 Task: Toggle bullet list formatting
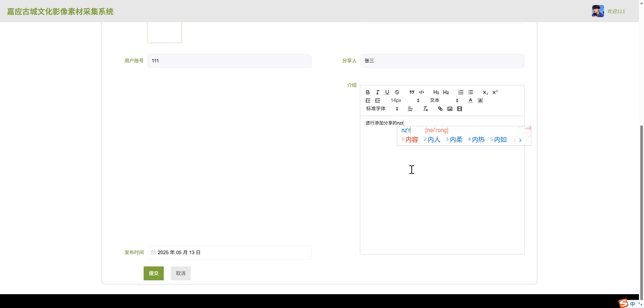pos(470,92)
